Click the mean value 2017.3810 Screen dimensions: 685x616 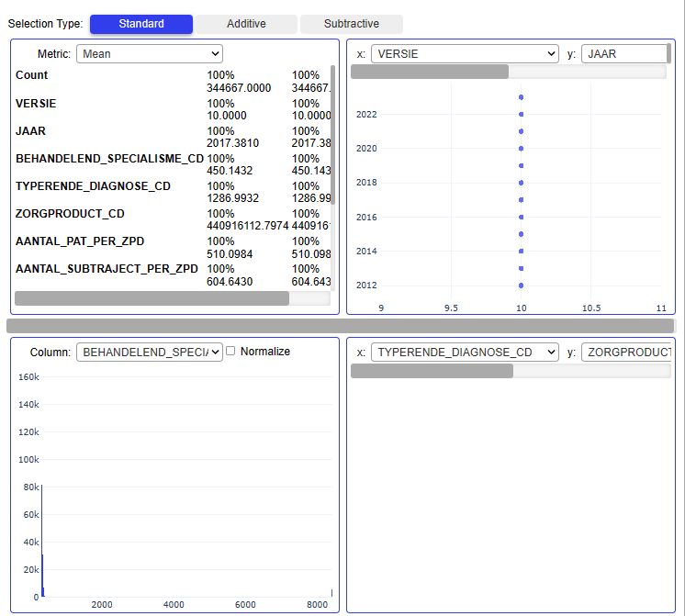point(232,143)
